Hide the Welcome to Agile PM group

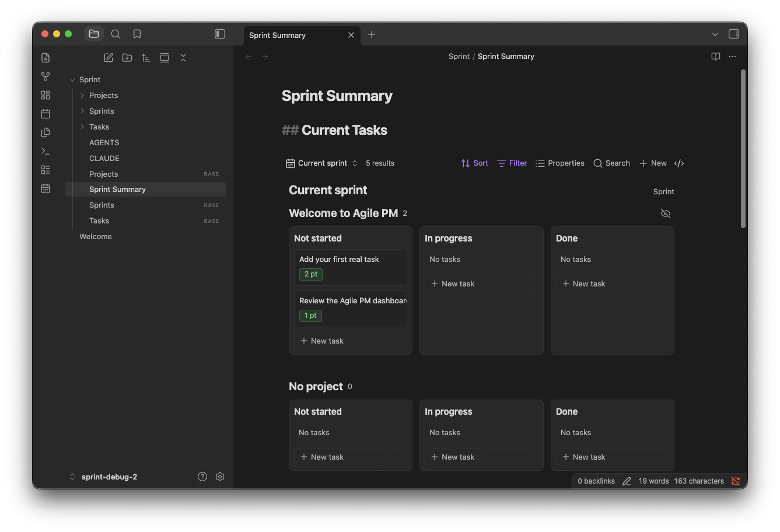pyautogui.click(x=666, y=213)
